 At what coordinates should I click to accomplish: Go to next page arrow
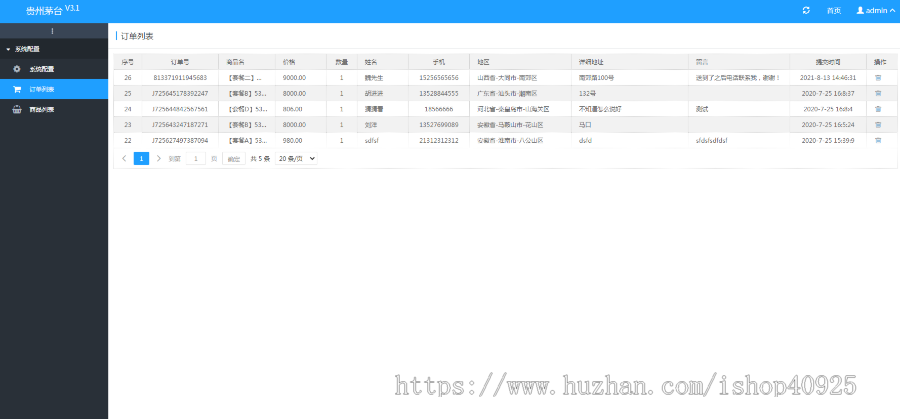(x=158, y=158)
